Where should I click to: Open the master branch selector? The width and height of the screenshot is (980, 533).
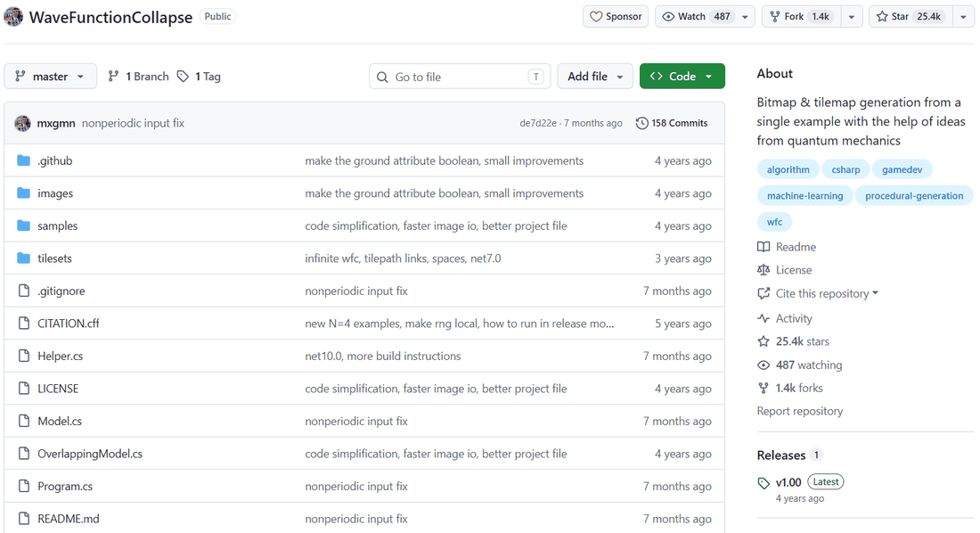(x=50, y=77)
